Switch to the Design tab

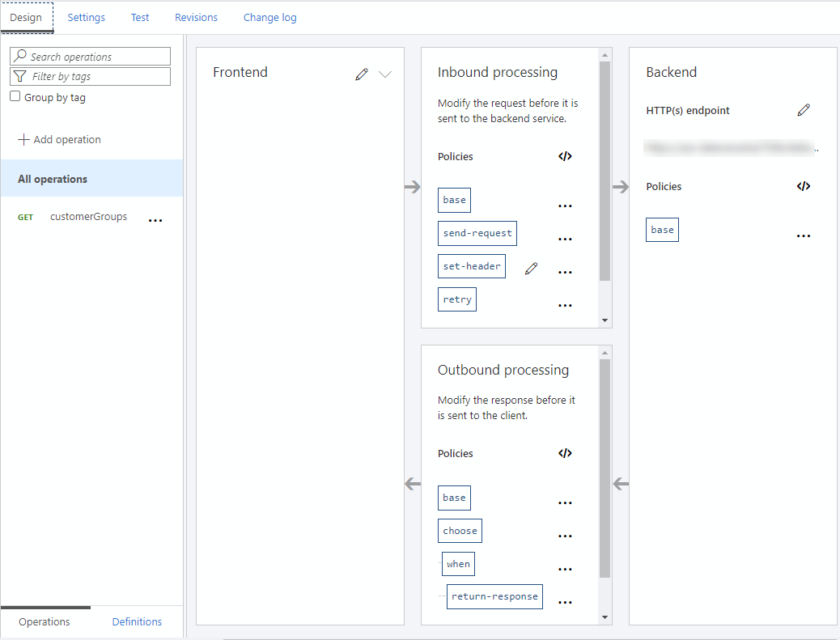(26, 18)
